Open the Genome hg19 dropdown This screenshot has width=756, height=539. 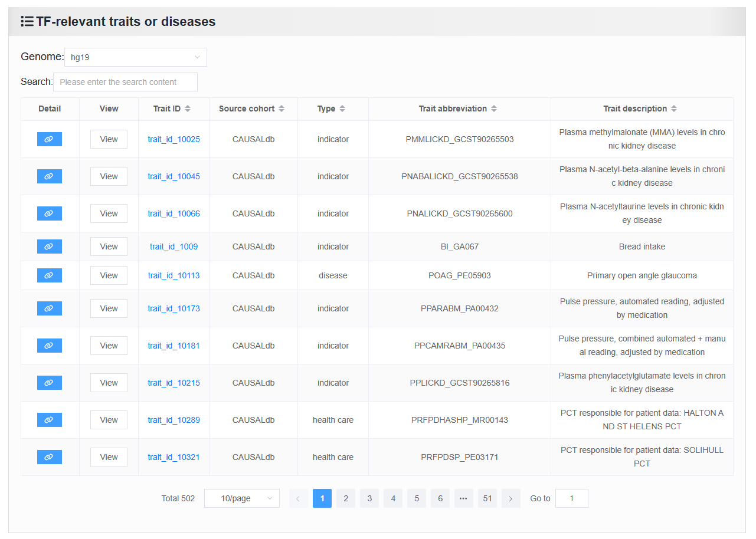136,57
